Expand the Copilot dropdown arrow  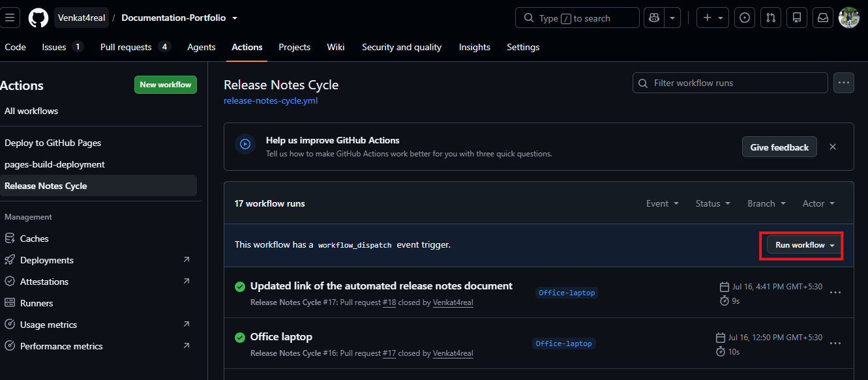tap(673, 18)
